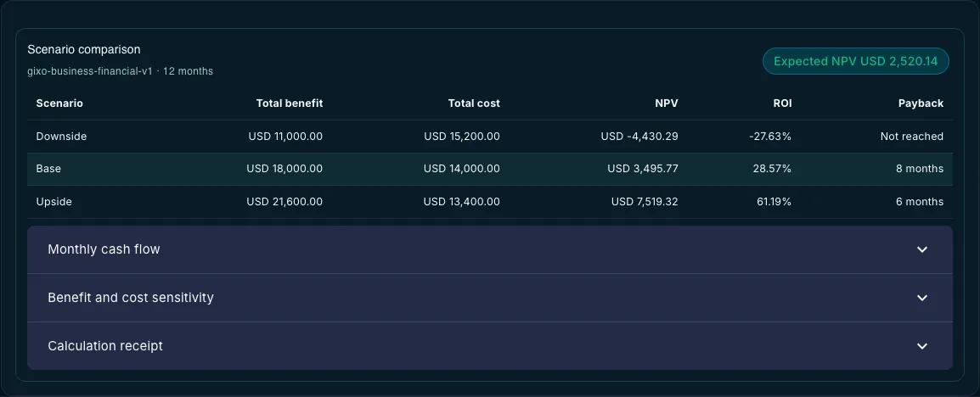
Task: Click chevron icon beside Benefit and cost sensitivity
Action: [922, 298]
